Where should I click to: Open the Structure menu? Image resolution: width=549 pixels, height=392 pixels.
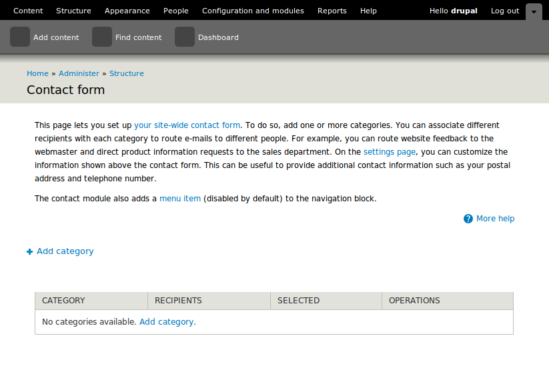[73, 11]
